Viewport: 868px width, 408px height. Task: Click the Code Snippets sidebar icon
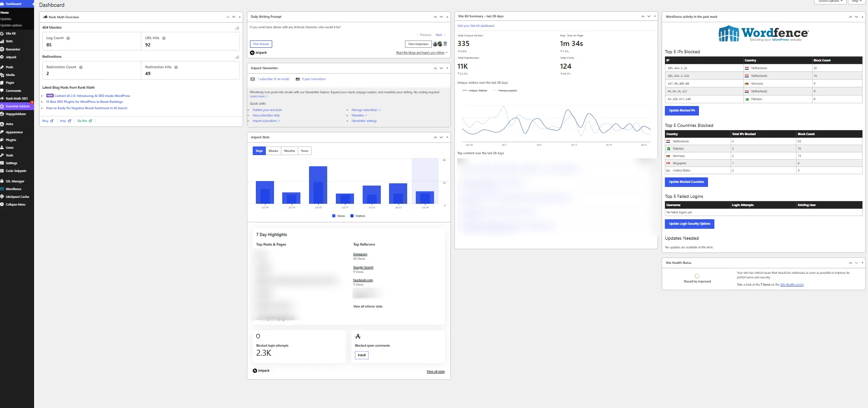(2, 171)
